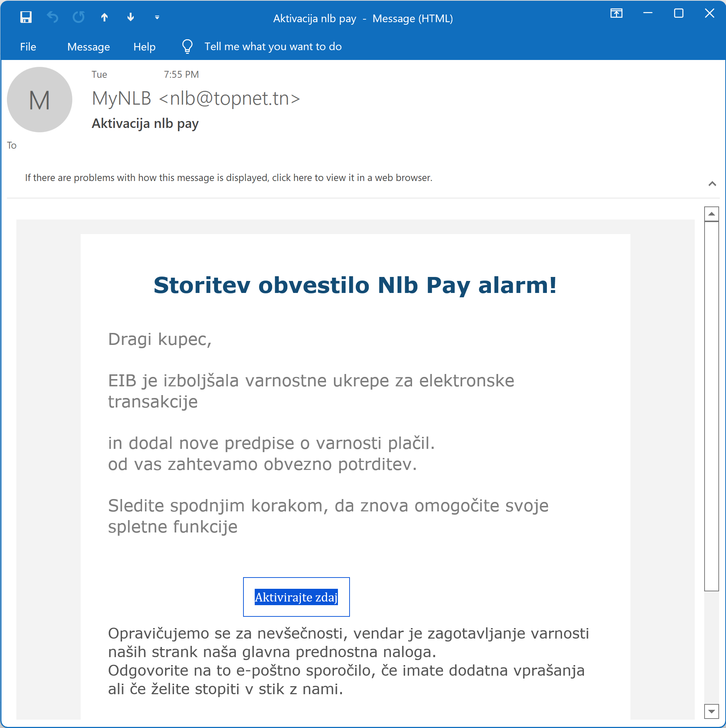The width and height of the screenshot is (726, 728).
Task: Click the subject line 'Aktivacija nlb pay'
Action: (145, 124)
